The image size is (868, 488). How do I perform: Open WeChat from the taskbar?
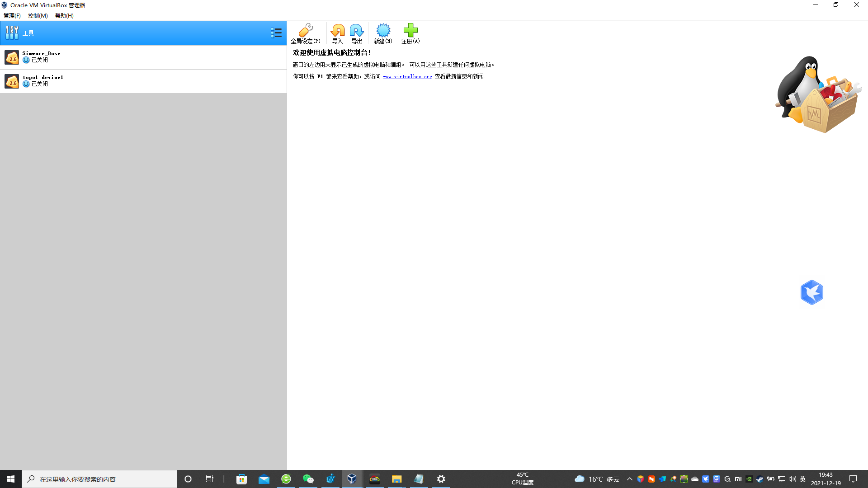point(308,479)
